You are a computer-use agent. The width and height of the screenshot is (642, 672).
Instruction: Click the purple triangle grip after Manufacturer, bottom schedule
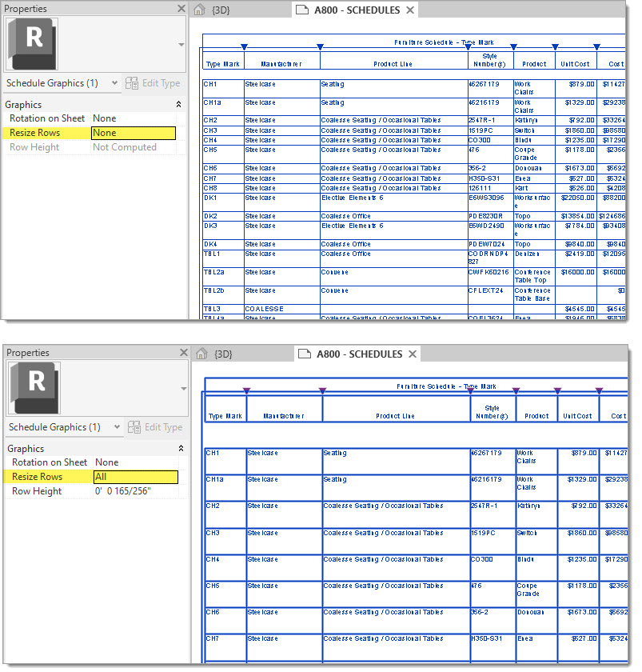[322, 390]
